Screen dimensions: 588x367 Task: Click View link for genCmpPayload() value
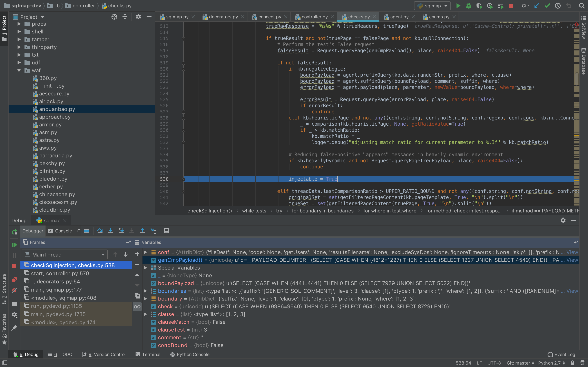572,260
